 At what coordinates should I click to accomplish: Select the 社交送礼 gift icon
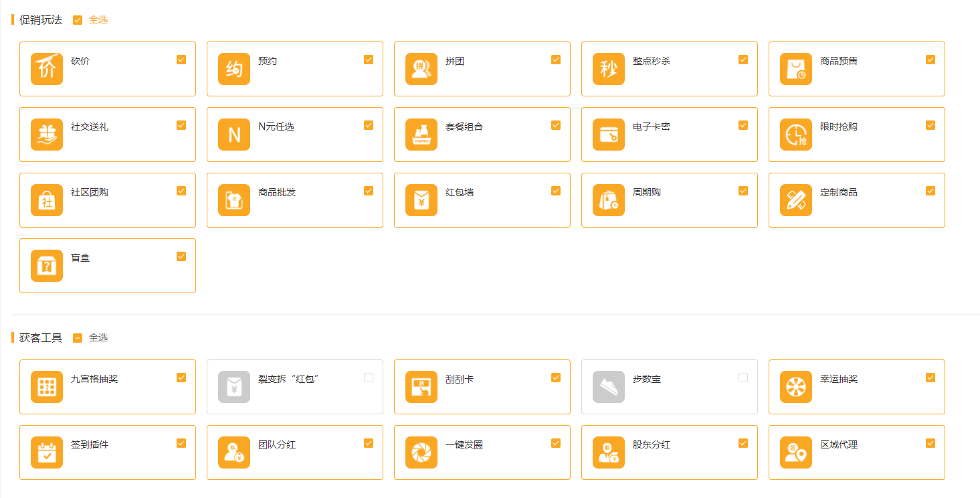47,135
